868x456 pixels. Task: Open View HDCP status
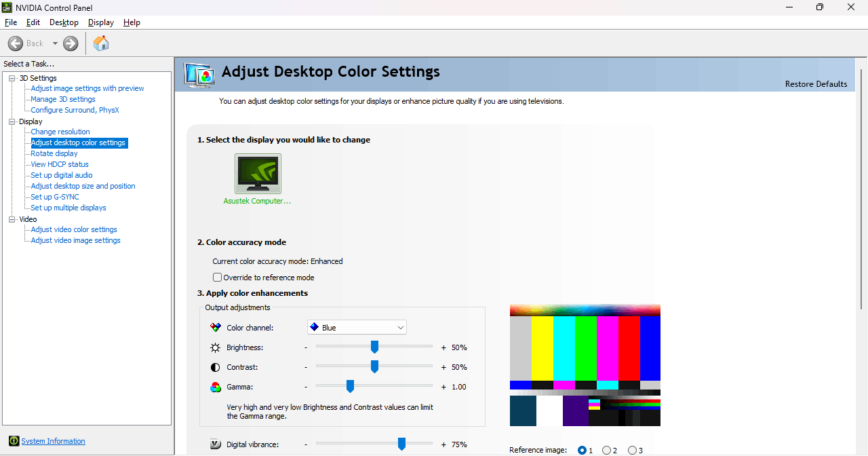[60, 164]
